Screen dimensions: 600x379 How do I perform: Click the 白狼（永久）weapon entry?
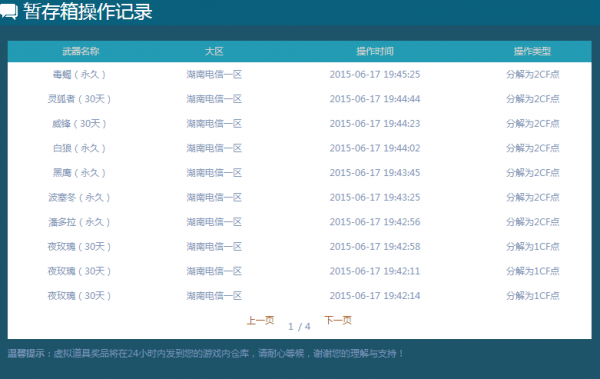(x=79, y=148)
